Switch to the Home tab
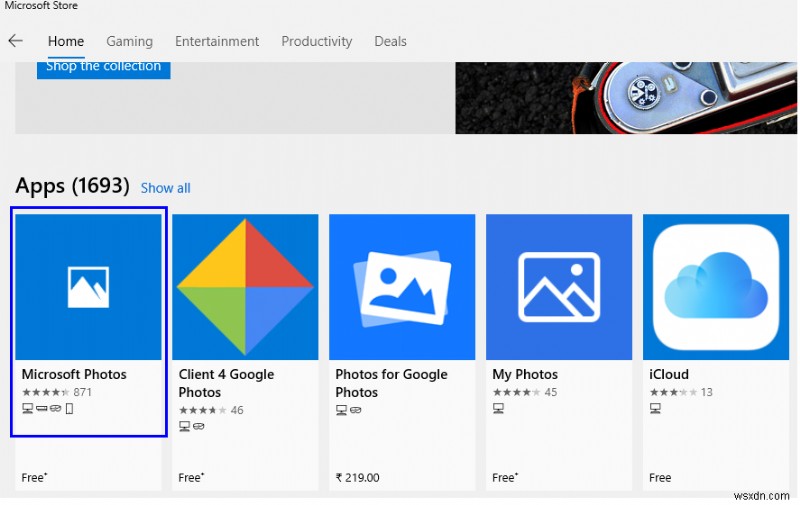Image resolution: width=800 pixels, height=505 pixels. 66,41
